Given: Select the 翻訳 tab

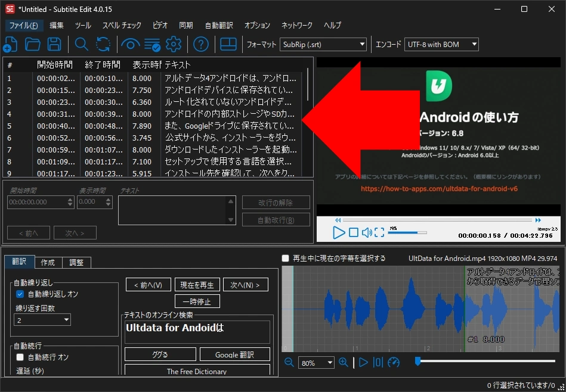Looking at the screenshot, I should tap(20, 262).
